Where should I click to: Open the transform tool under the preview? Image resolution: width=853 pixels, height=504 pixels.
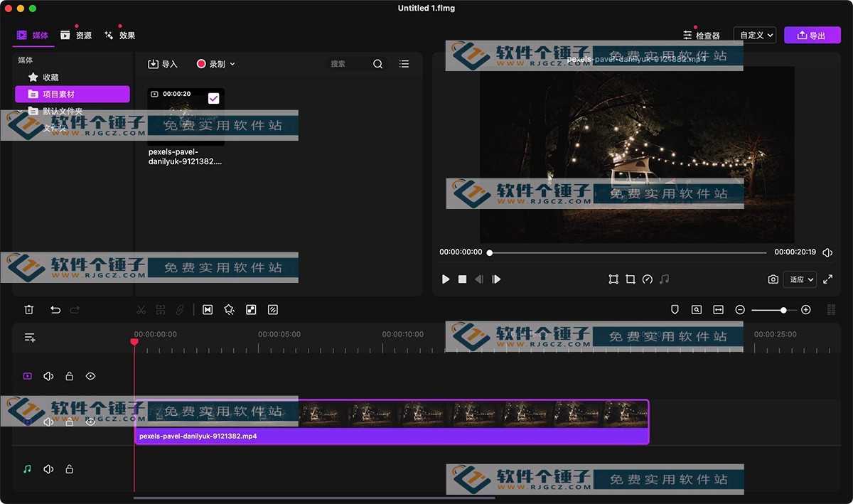613,279
